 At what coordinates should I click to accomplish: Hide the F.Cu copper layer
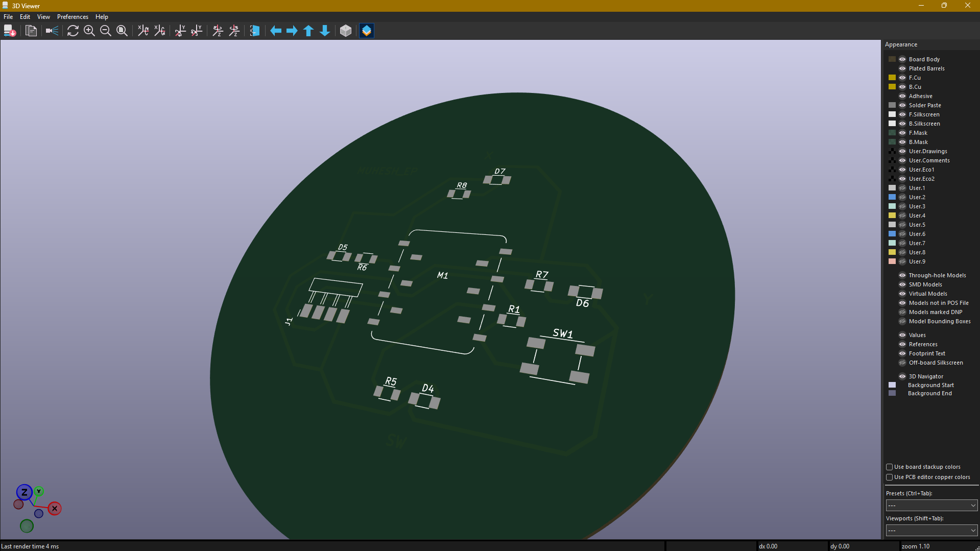click(902, 78)
